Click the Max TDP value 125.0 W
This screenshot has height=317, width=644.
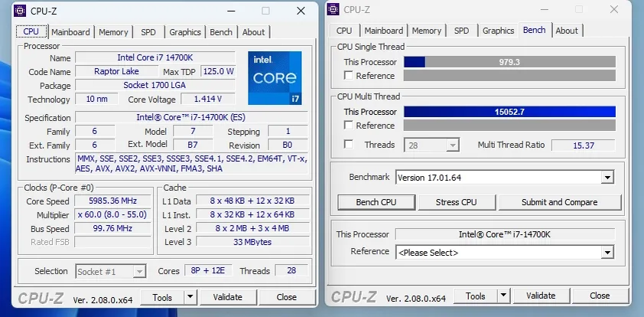tap(218, 71)
